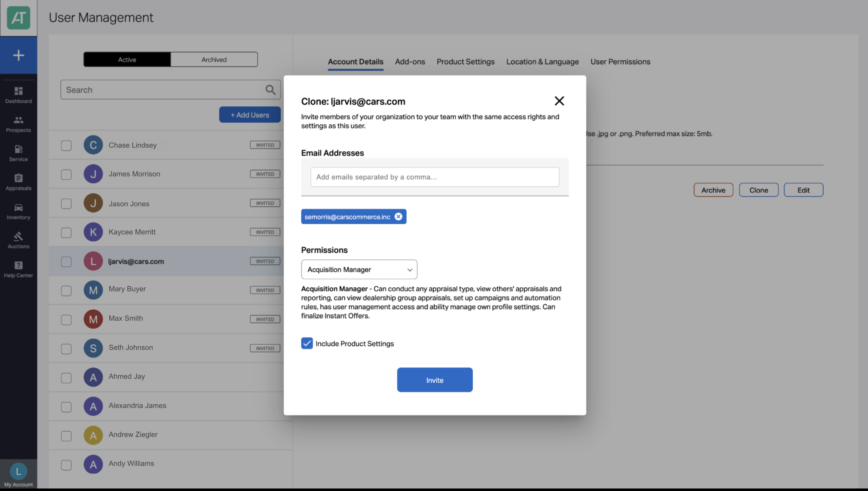The image size is (868, 491).
Task: Select the Mary Buyer name in list
Action: pos(127,289)
